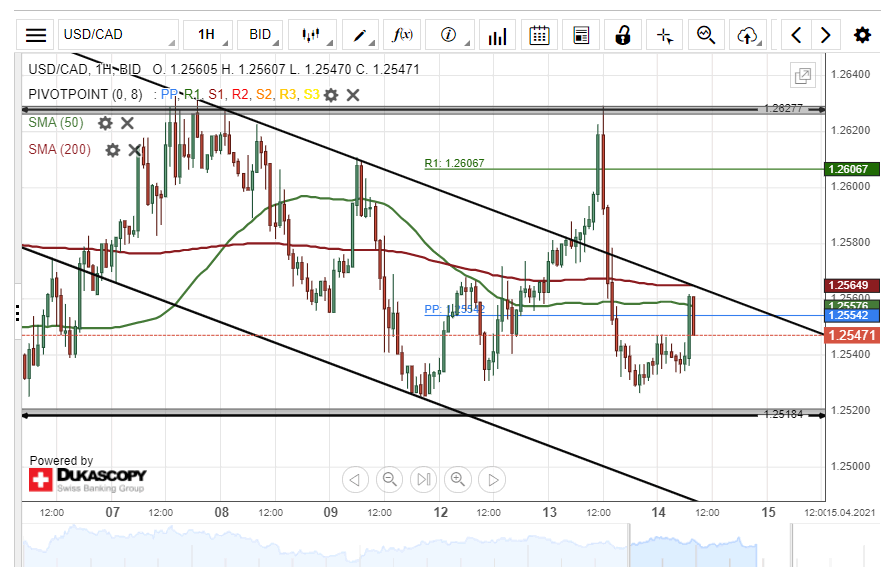Click the SMA (200) label

click(60, 150)
